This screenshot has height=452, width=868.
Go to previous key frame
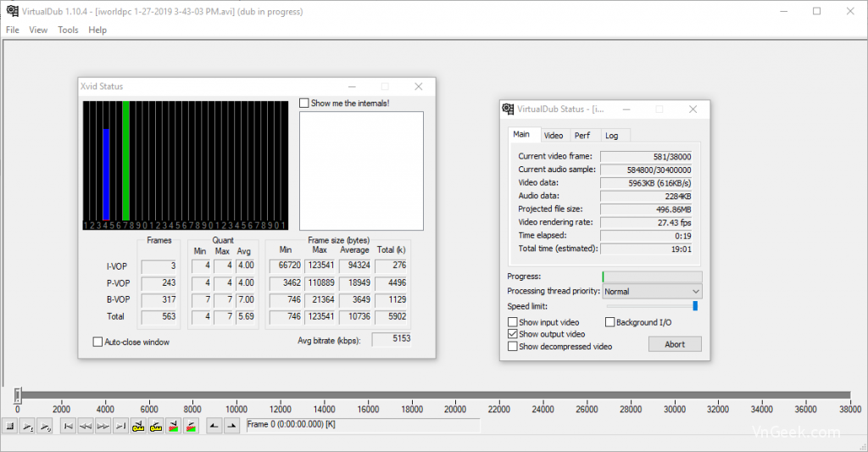tap(138, 426)
